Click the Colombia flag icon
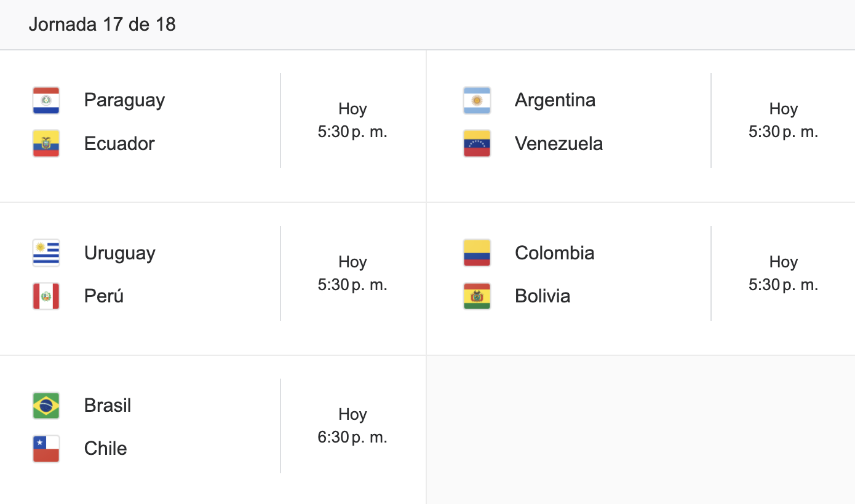 (477, 253)
